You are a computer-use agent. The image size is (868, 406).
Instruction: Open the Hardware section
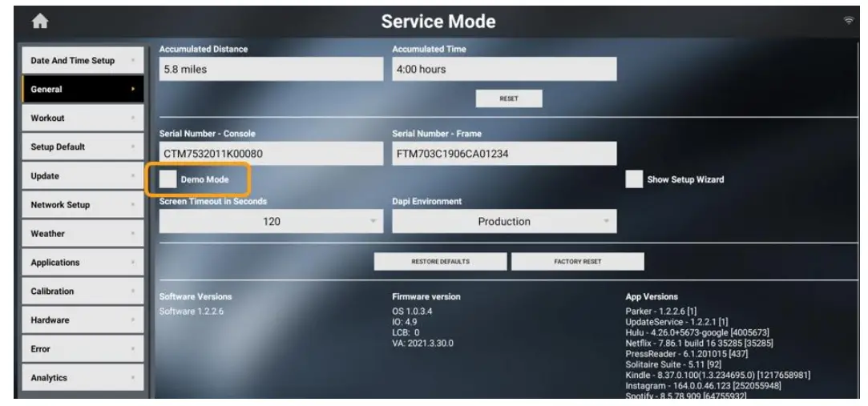[x=83, y=320]
